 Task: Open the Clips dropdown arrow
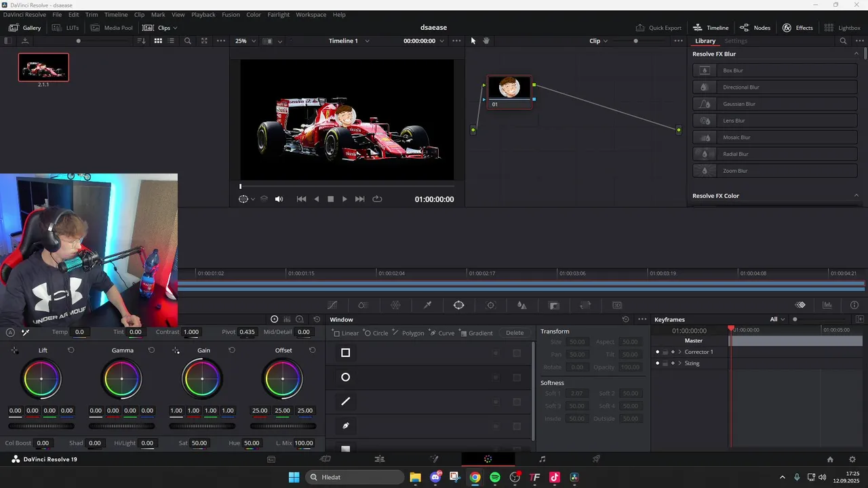pos(175,28)
